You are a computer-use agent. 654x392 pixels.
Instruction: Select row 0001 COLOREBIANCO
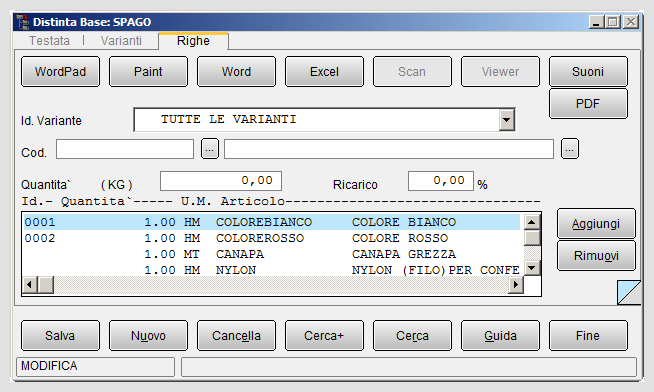tap(272, 222)
